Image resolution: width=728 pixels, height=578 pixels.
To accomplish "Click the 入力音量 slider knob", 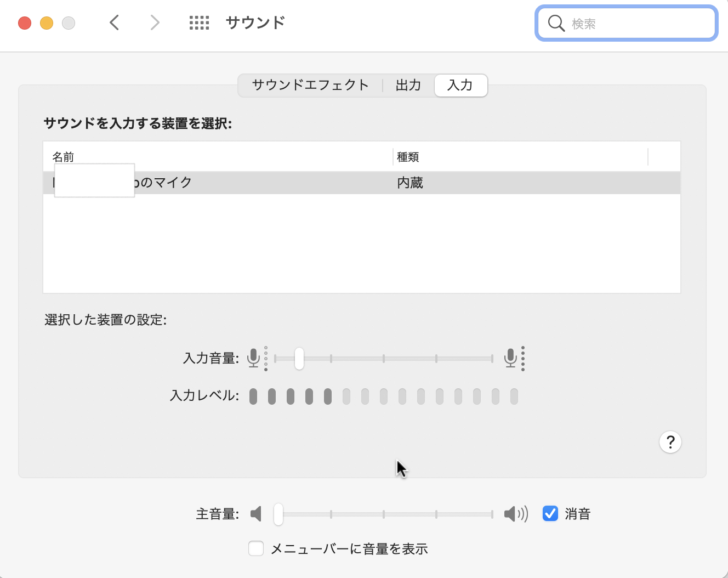I will click(x=299, y=359).
